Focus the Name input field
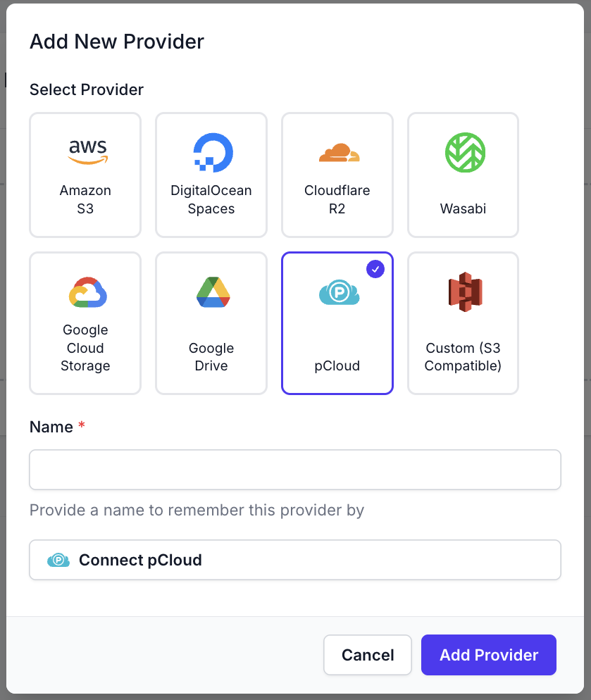The width and height of the screenshot is (591, 700). tap(295, 470)
